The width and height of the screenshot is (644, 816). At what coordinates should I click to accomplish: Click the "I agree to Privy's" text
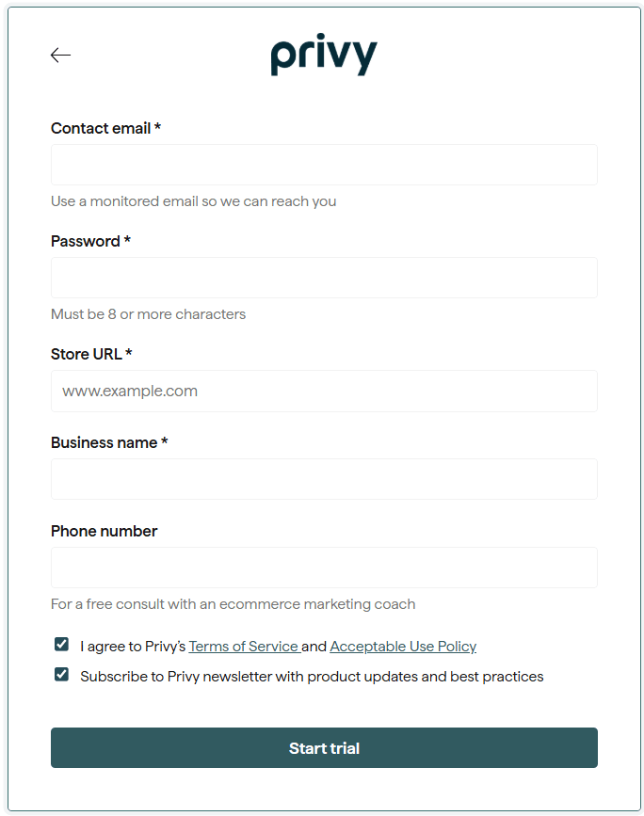133,647
